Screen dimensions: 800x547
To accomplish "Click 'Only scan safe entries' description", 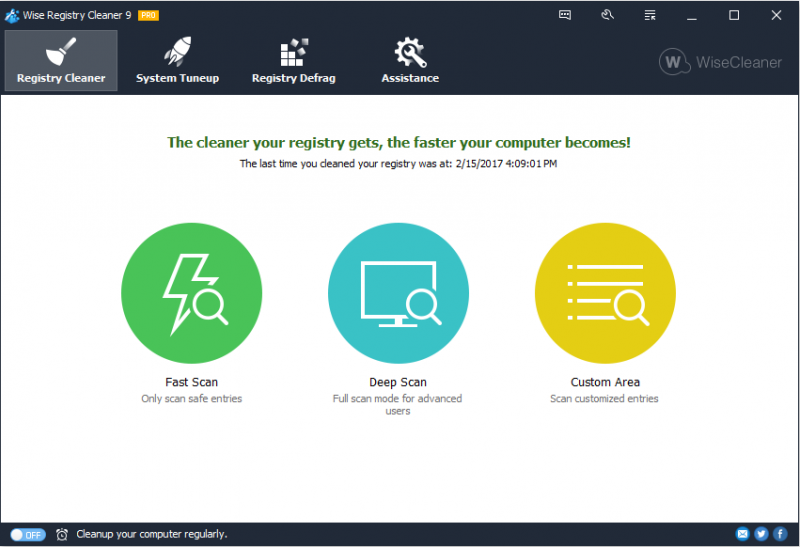I will tap(191, 399).
